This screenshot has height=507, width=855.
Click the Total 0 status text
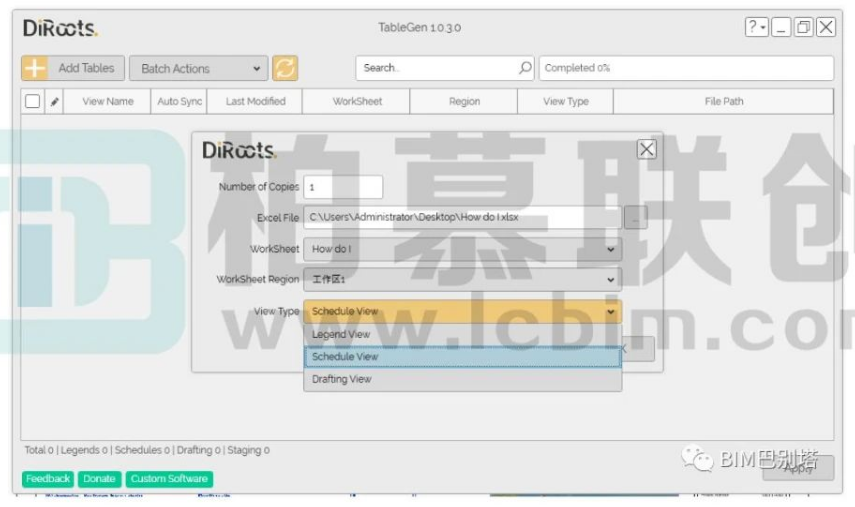pyautogui.click(x=39, y=450)
